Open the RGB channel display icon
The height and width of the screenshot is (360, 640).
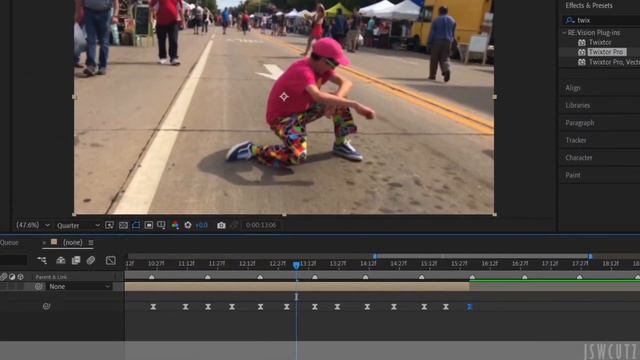tap(175, 225)
